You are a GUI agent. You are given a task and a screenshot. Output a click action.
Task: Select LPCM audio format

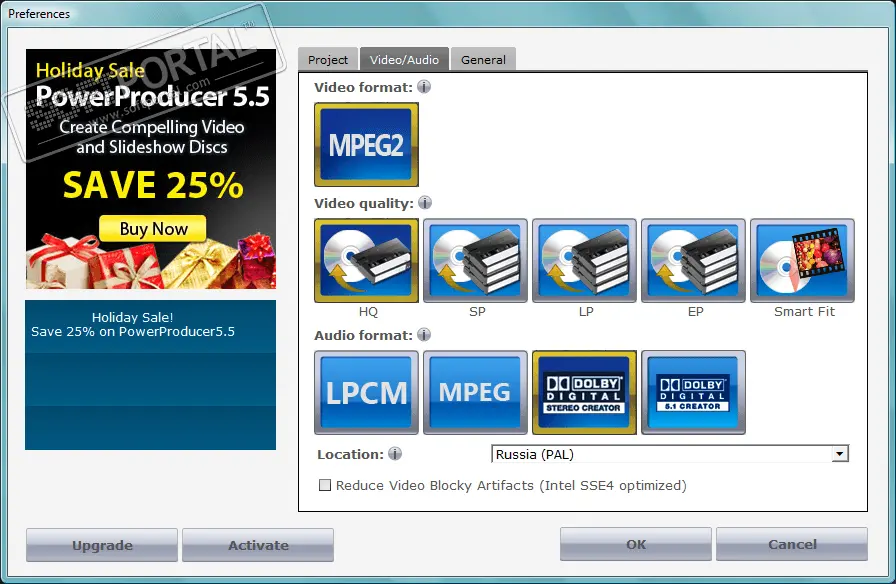(x=366, y=392)
